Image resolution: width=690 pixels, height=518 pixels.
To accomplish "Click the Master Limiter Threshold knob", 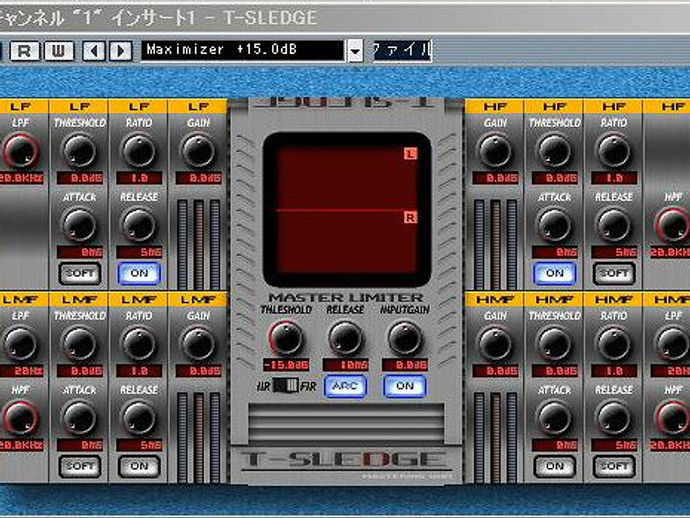I will pyautogui.click(x=286, y=338).
